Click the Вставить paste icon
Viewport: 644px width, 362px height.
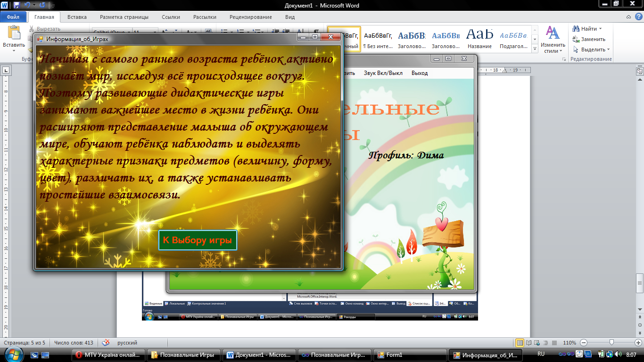(x=14, y=32)
